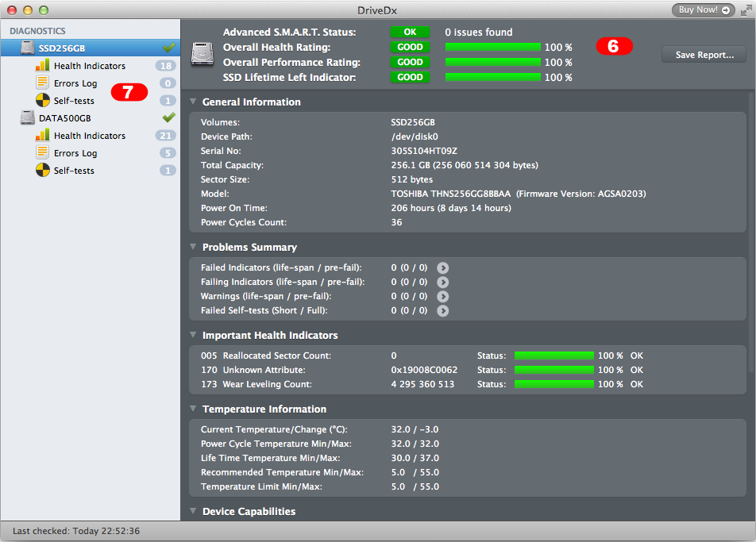Click the vertical scrollbar of the details pane
This screenshot has width=756, height=542.
pos(751,238)
